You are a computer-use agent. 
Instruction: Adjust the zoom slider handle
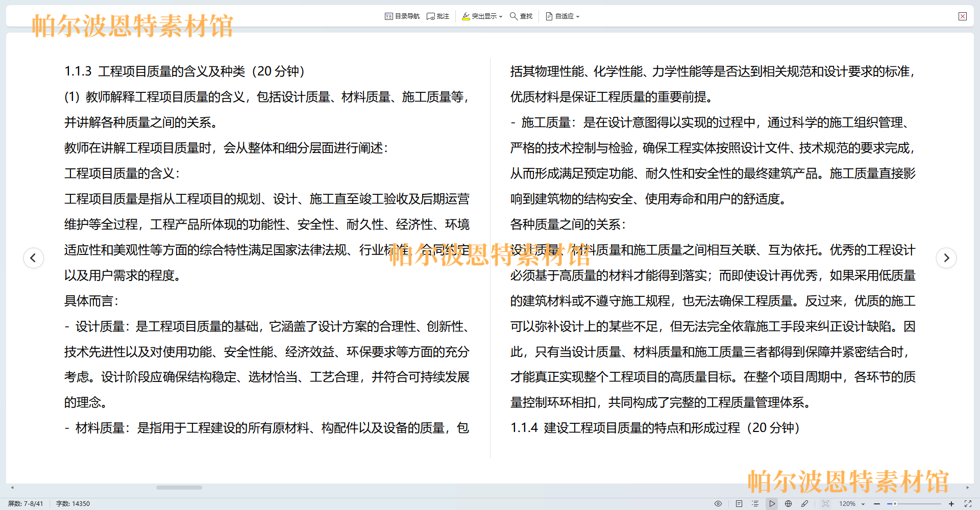[895, 504]
